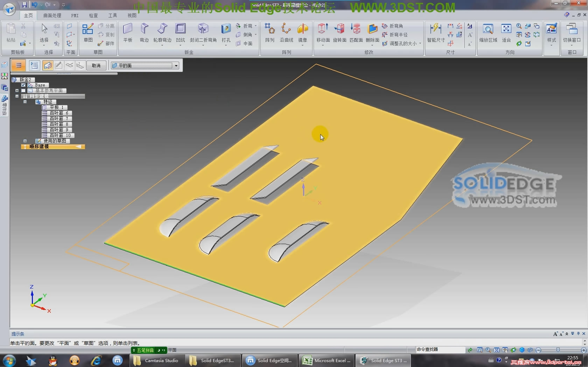Switch to the 视图 (View) tab
The width and height of the screenshot is (588, 367).
click(x=132, y=15)
